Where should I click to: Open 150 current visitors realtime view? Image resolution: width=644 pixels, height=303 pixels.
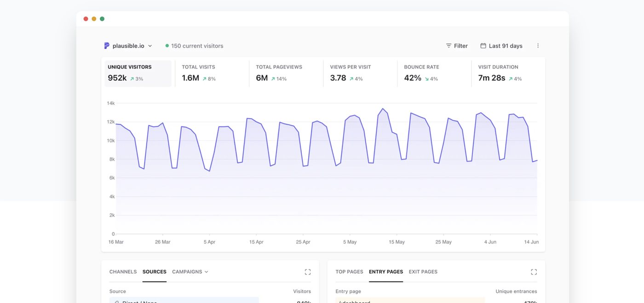coord(195,46)
